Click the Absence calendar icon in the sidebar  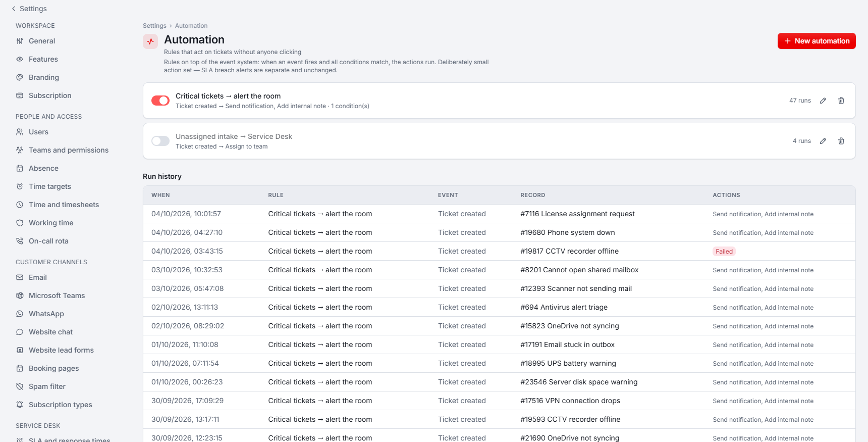[x=20, y=168]
